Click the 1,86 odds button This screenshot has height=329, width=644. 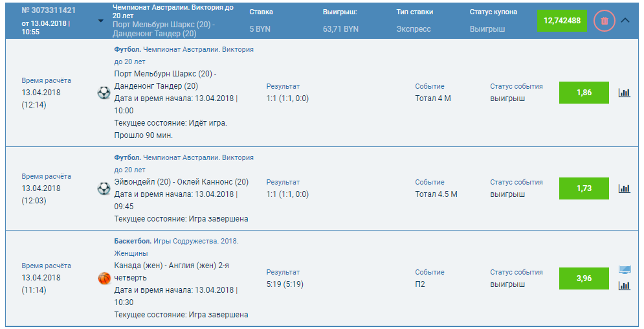[584, 93]
